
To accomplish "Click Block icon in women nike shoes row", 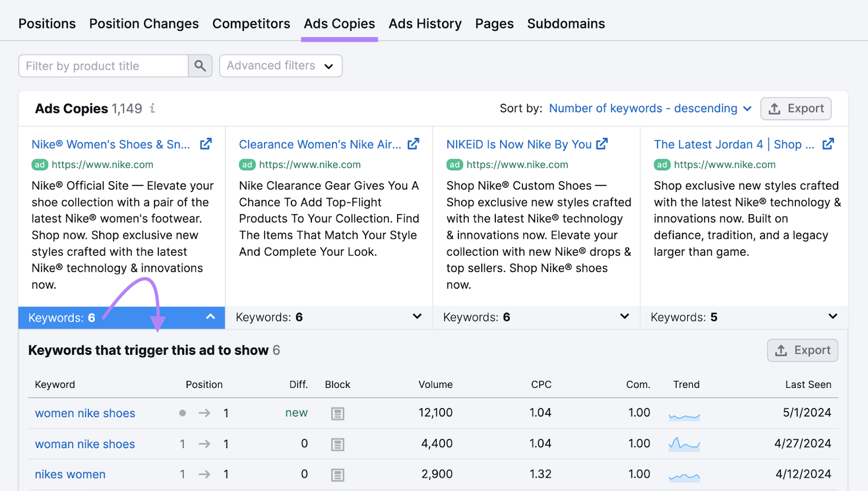I will click(337, 414).
